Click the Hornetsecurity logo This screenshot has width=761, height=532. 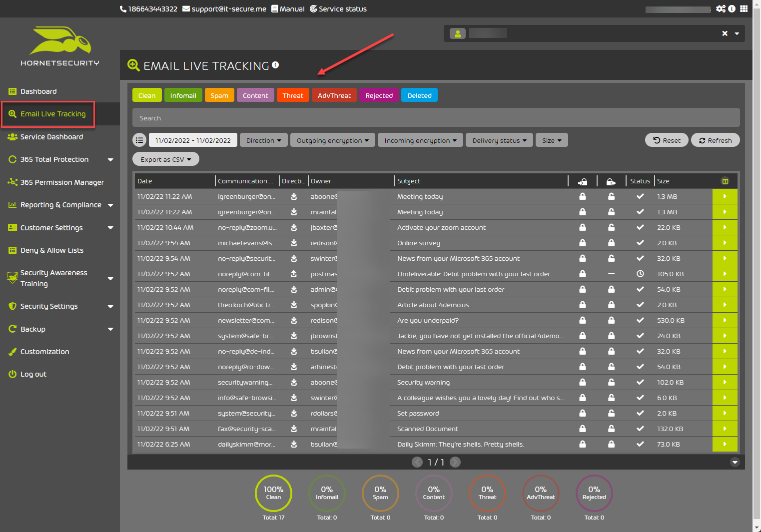pyautogui.click(x=60, y=46)
